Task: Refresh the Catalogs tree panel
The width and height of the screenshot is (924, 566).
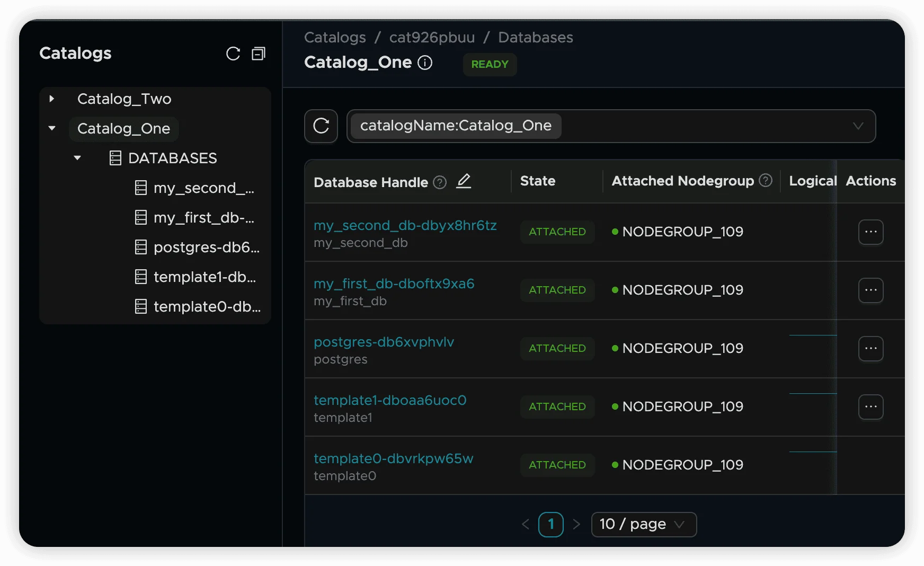Action: coord(233,54)
